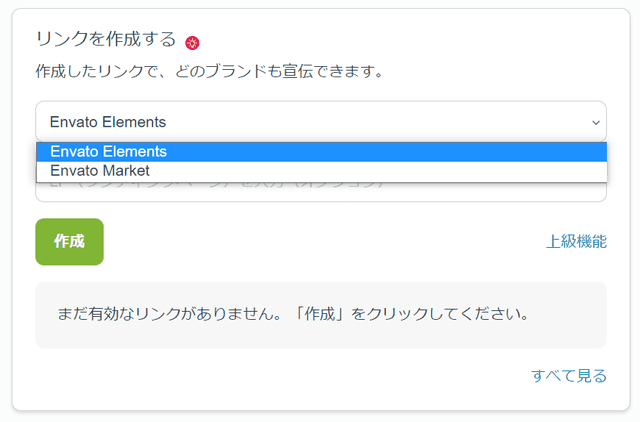Open the 上級機能 advanced features link
This screenshot has width=640, height=422.
[x=576, y=241]
